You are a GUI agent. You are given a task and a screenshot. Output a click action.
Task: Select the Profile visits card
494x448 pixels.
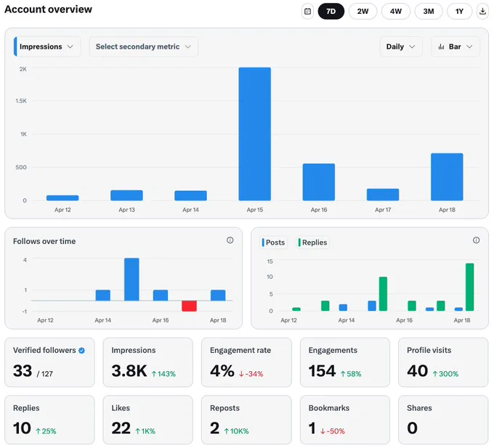click(x=443, y=362)
